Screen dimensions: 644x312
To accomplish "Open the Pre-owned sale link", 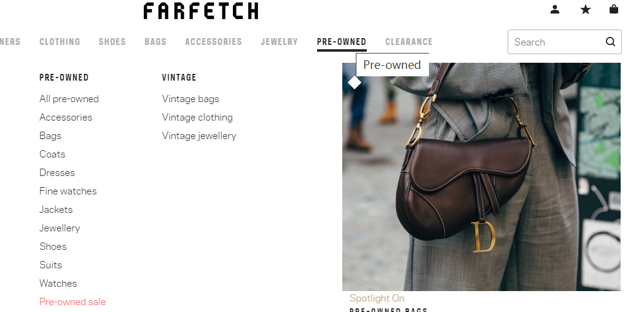I will point(73,302).
